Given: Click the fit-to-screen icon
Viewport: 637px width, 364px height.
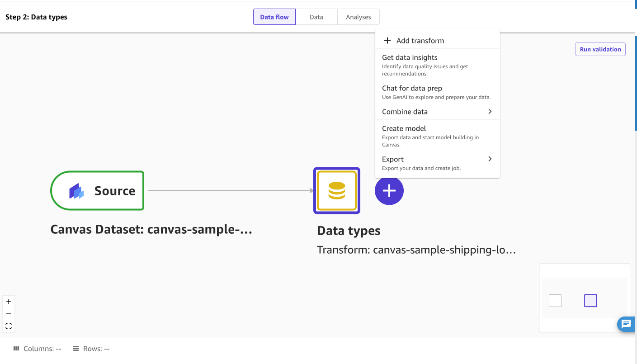Looking at the screenshot, I should coord(8,326).
